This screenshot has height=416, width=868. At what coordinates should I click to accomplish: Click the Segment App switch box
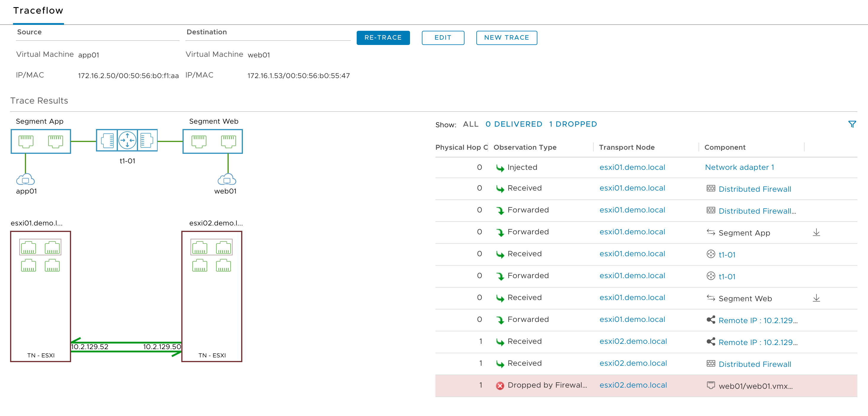tap(41, 141)
